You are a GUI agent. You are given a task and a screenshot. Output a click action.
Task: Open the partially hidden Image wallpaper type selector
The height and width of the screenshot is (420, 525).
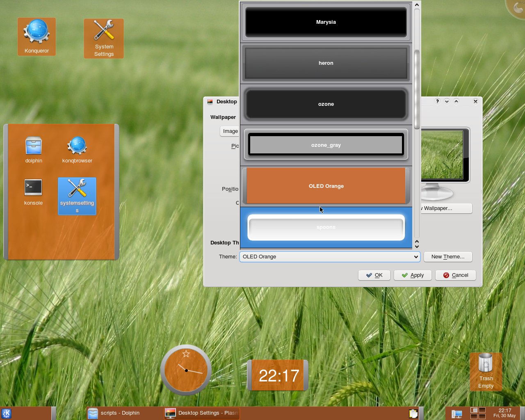230,131
